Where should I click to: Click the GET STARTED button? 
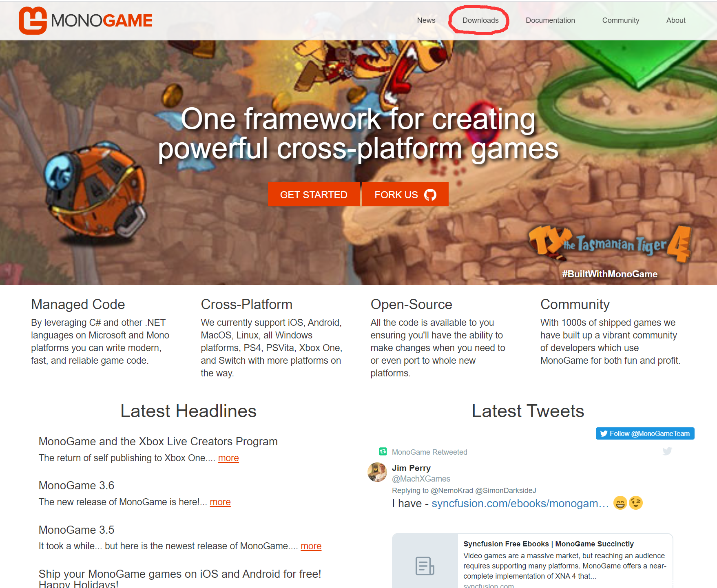(x=314, y=194)
